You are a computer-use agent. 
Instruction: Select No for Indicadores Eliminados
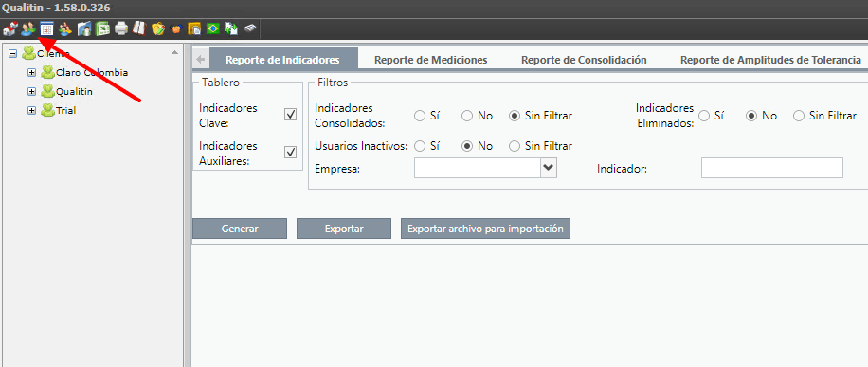pos(751,116)
